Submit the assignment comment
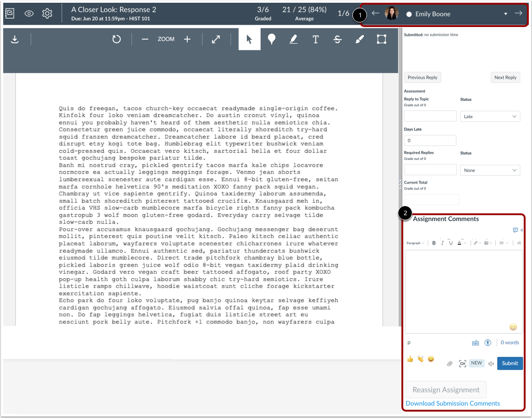532x418 pixels. pyautogui.click(x=510, y=363)
